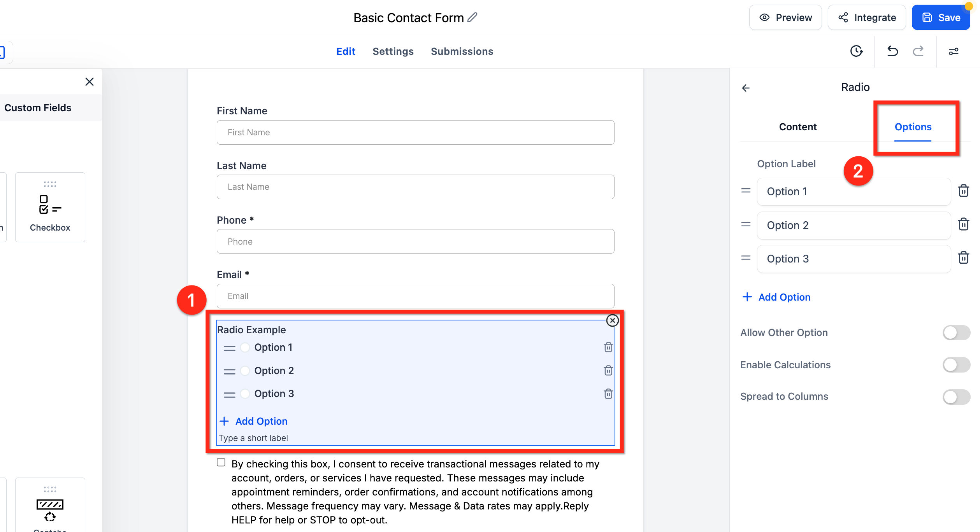Grab the reorder handle for panel Option 3

click(x=746, y=258)
